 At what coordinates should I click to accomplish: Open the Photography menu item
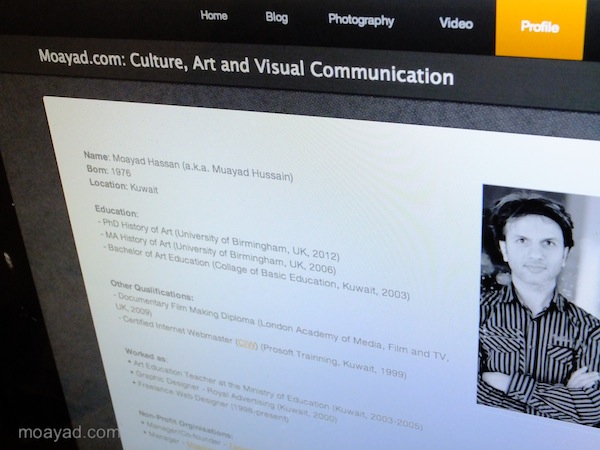tap(361, 20)
